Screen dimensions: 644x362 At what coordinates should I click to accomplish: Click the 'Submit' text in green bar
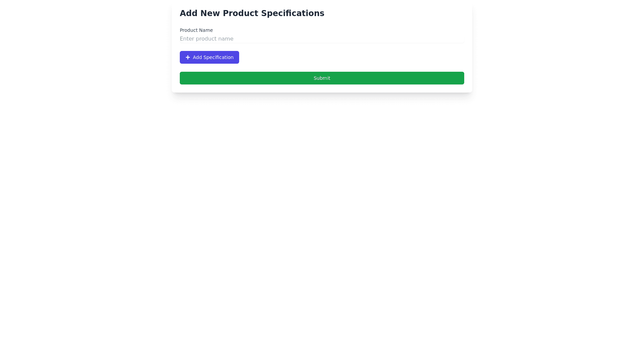(322, 78)
